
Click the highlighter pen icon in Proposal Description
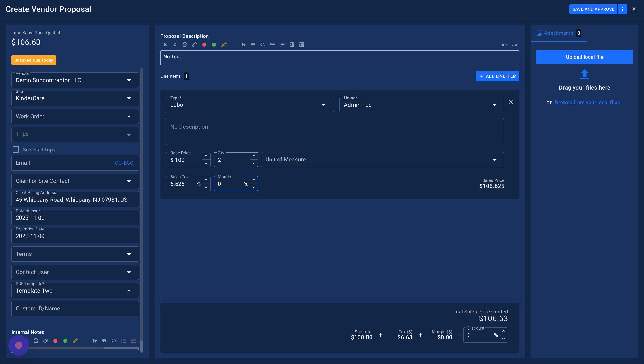224,44
